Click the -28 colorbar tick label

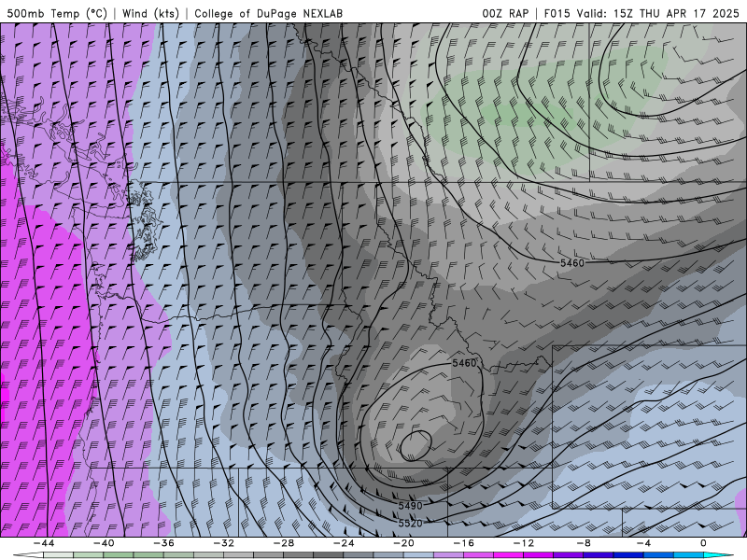click(x=284, y=543)
